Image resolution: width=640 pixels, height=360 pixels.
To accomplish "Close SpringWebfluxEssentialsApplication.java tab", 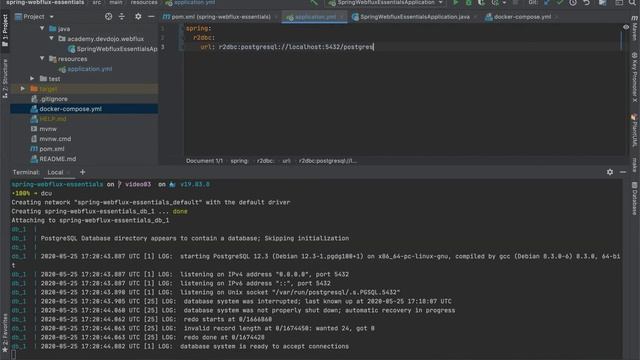I will coord(476,17).
